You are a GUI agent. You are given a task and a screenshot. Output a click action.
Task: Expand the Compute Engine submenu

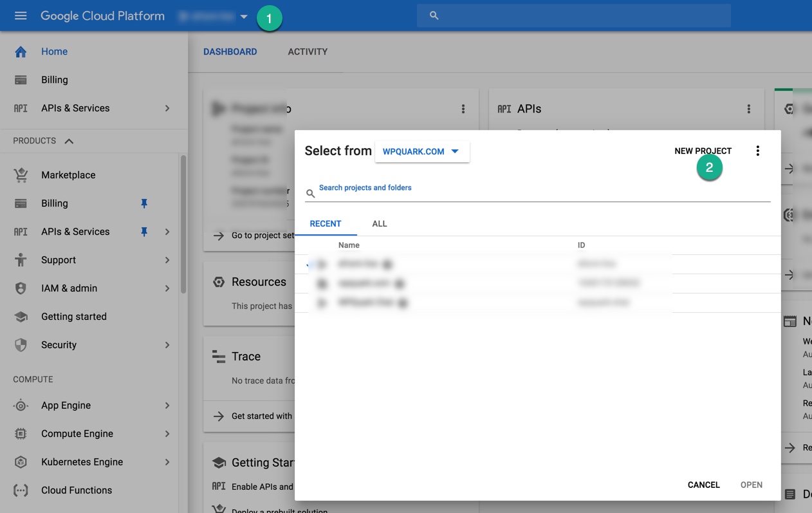tap(167, 434)
